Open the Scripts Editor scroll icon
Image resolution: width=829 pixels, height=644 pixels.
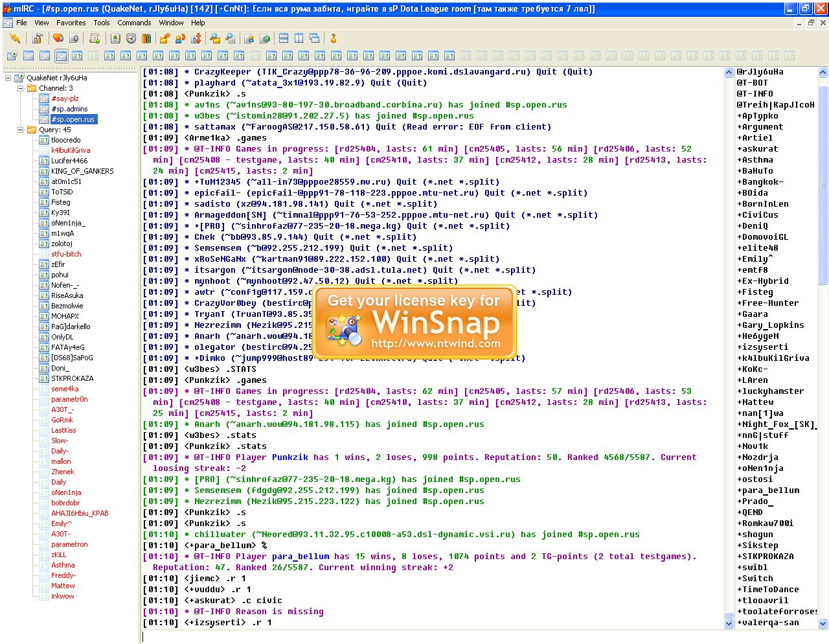point(95,39)
